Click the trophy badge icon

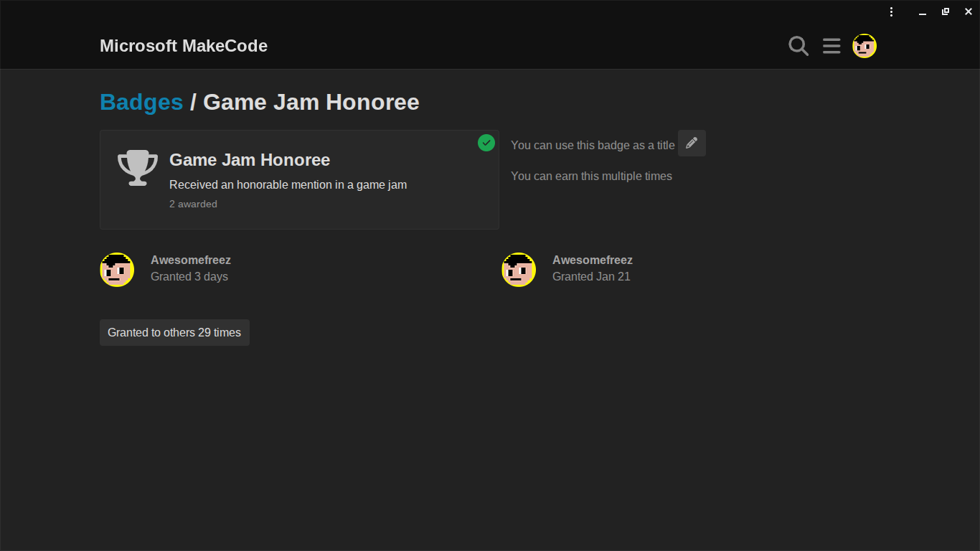(138, 168)
